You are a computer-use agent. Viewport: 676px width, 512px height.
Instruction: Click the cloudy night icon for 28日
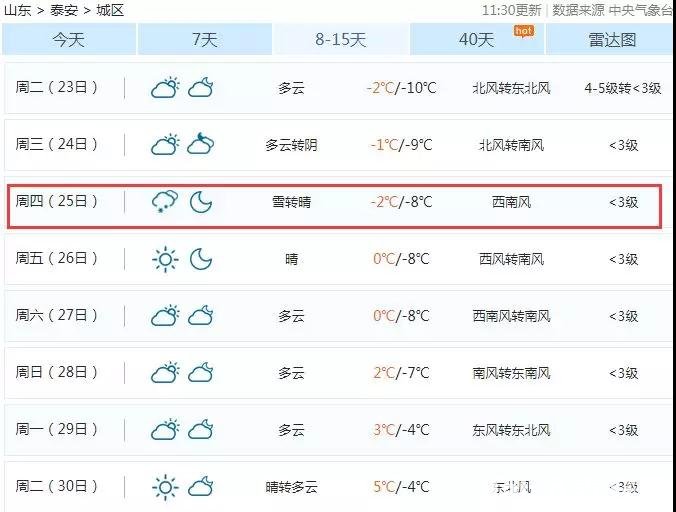tap(200, 372)
